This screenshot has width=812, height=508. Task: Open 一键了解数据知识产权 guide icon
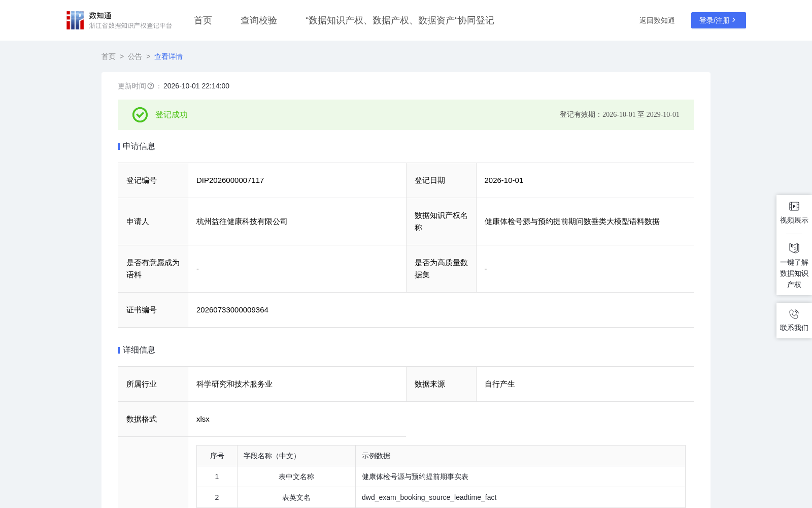click(794, 248)
